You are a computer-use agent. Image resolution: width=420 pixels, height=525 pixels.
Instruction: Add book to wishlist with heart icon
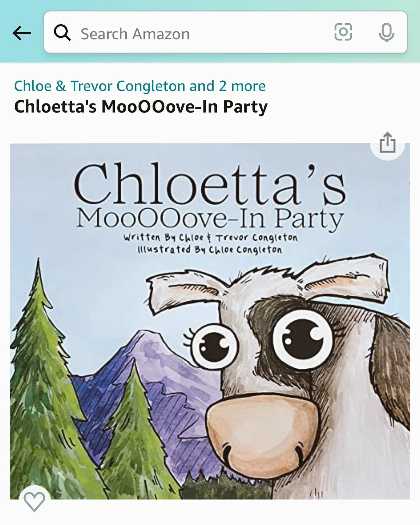point(34,501)
